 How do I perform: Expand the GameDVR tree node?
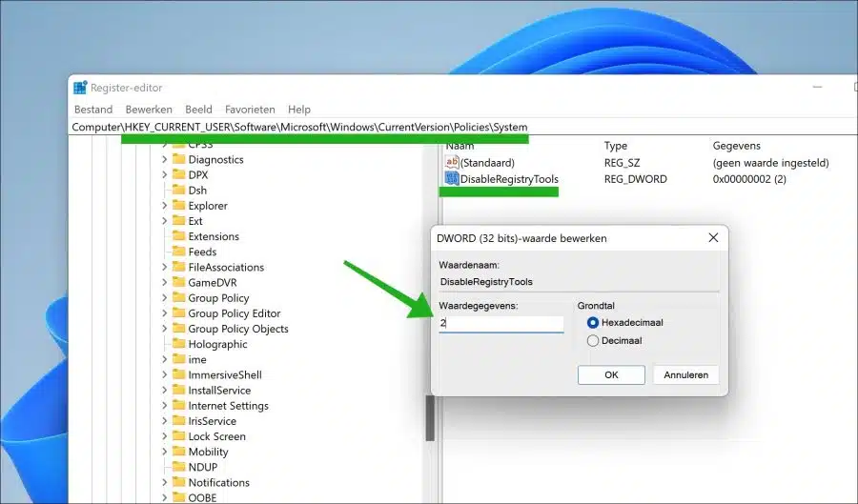coord(165,282)
